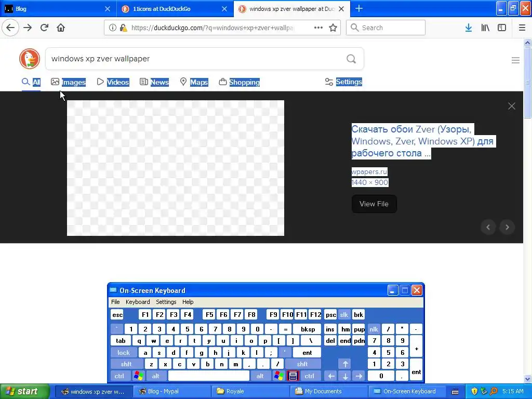The height and width of the screenshot is (399, 532).
Task: Open page actions three-dot menu in address bar
Action: (x=318, y=28)
